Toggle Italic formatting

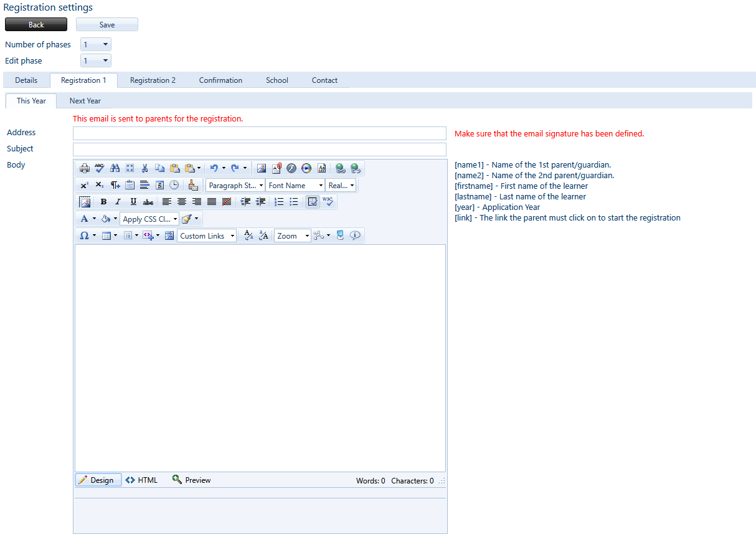tap(118, 202)
